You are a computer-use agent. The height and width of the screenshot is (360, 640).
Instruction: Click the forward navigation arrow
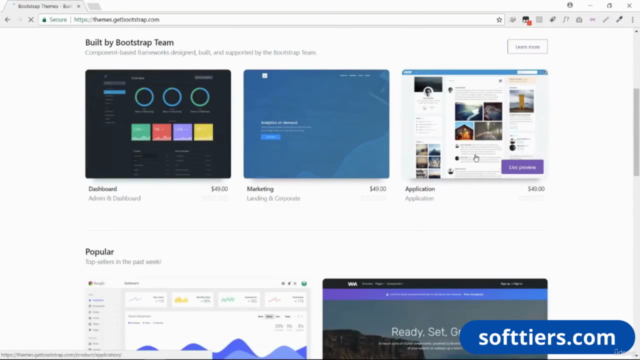click(x=19, y=20)
